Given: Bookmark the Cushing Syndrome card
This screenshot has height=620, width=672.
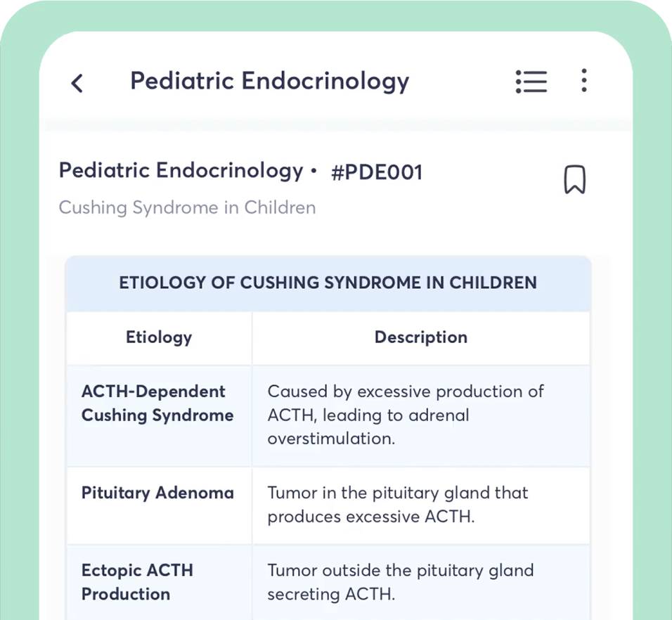Looking at the screenshot, I should tap(574, 180).
